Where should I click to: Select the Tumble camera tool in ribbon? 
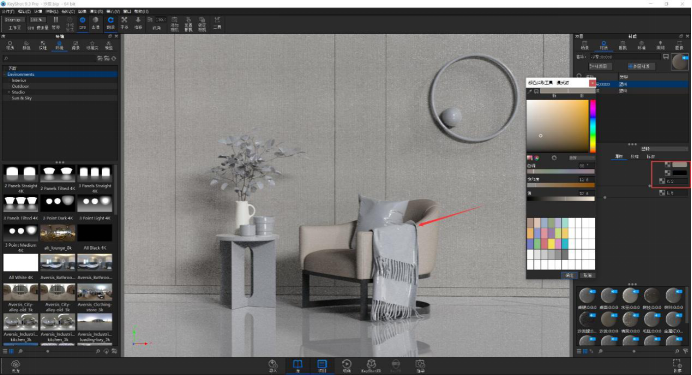pyautogui.click(x=110, y=23)
